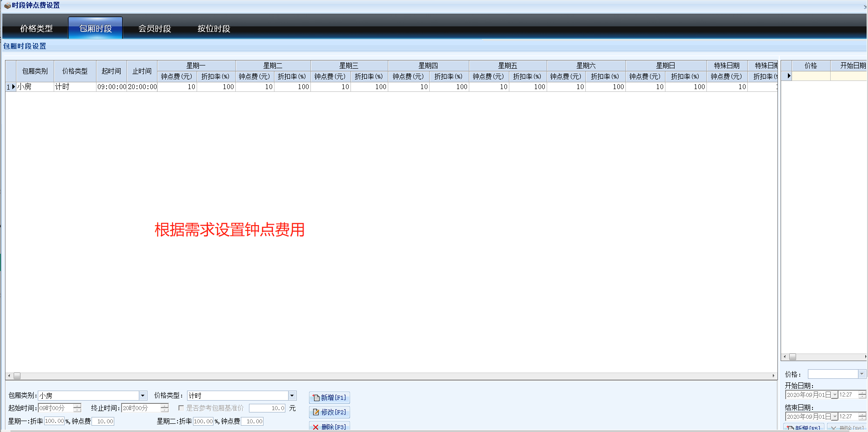Viewport: 868px width, 432px height.
Task: Click the row arrow indicator in price grid
Action: [787, 76]
